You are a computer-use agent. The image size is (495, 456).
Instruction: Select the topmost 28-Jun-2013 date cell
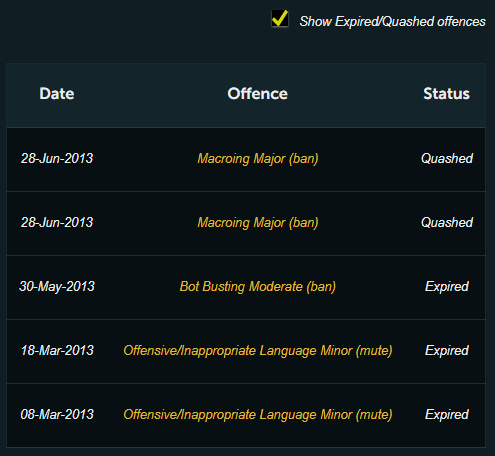[57, 159]
